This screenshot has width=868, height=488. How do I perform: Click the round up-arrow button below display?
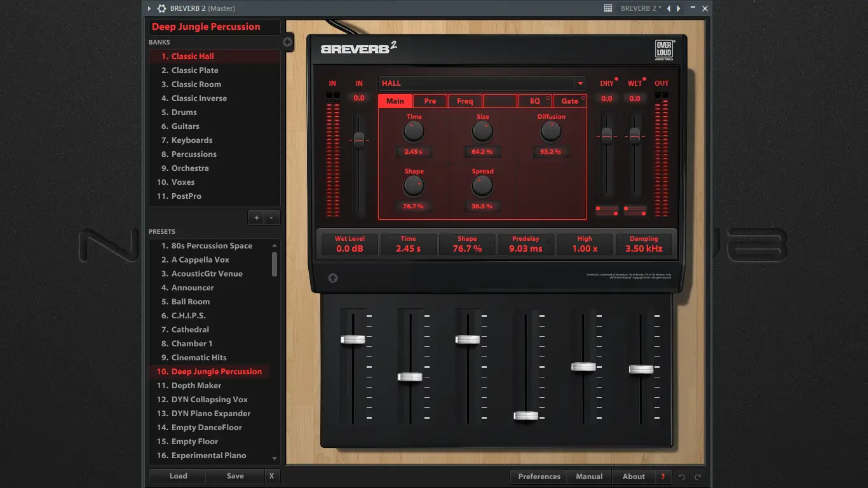(332, 278)
